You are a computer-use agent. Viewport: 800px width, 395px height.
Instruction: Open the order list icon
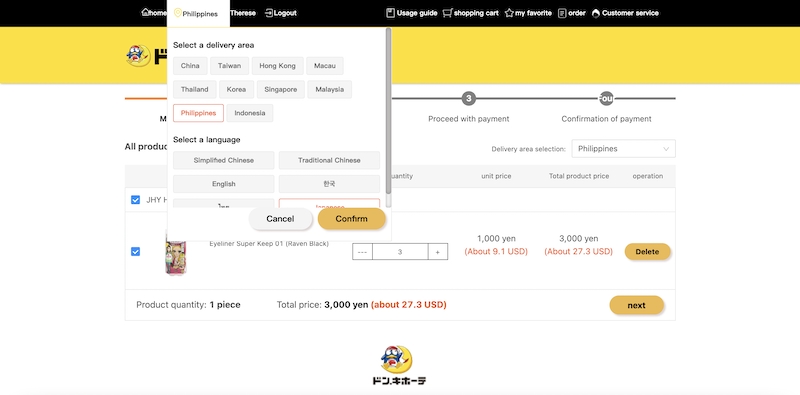[562, 13]
